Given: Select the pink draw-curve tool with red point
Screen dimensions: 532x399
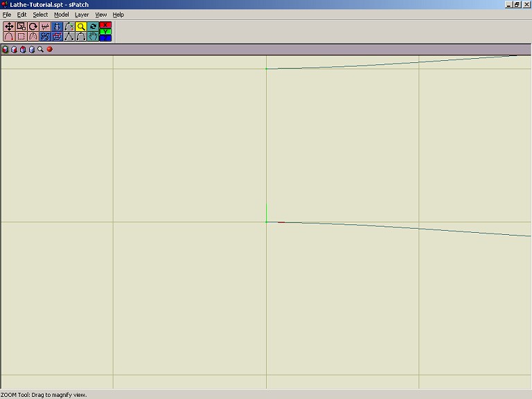Looking at the screenshot, I should (9, 36).
